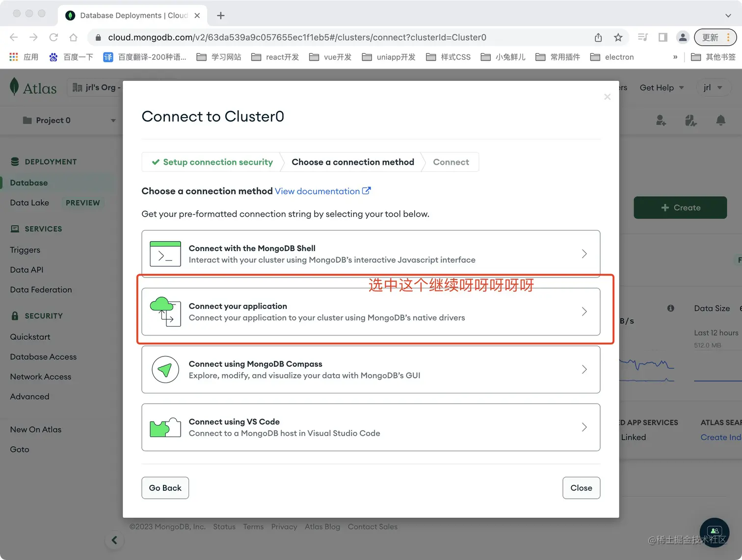Expand chevron on VS Code row
Screen dimensions: 742x560
tap(584, 427)
